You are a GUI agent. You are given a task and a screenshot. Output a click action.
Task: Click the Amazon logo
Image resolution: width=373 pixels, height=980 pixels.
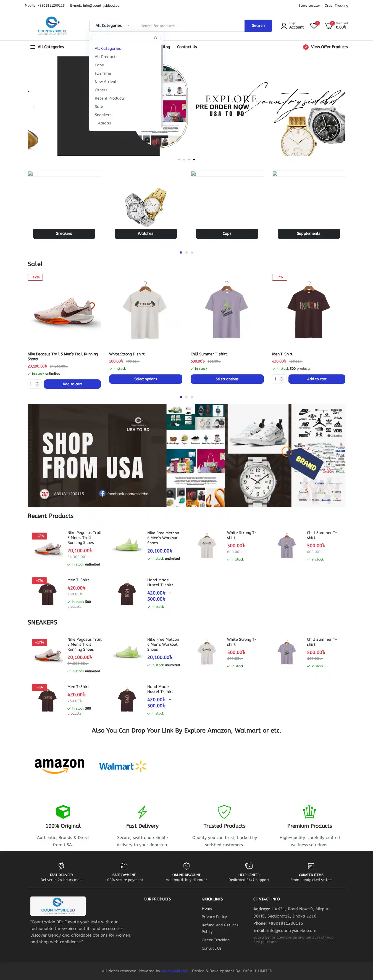(x=59, y=765)
